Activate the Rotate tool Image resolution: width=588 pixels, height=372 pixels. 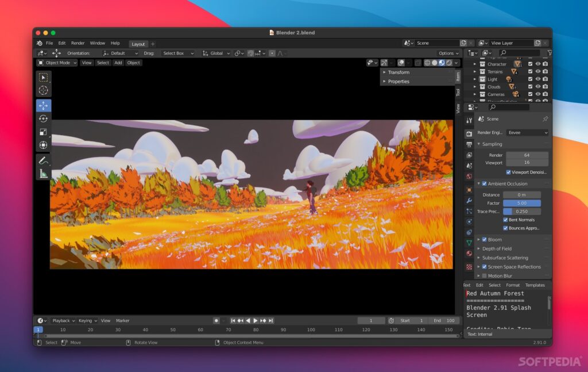coord(44,118)
